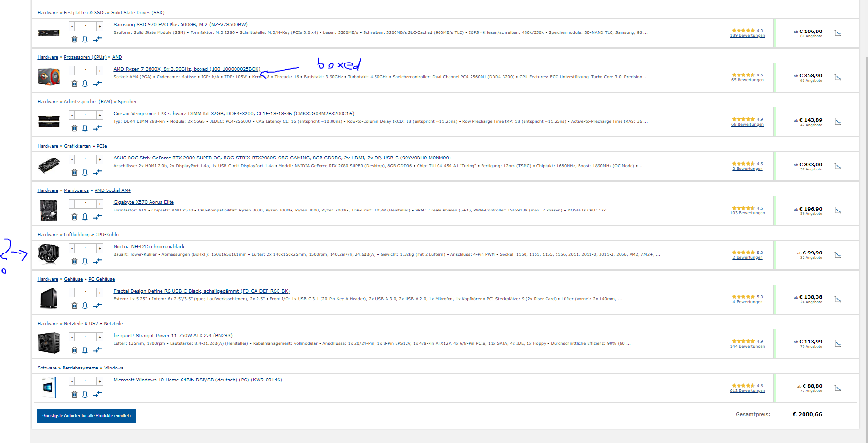Click quantity field for Windows 10 Home
Viewport: 868px width, 443px height.
click(86, 381)
